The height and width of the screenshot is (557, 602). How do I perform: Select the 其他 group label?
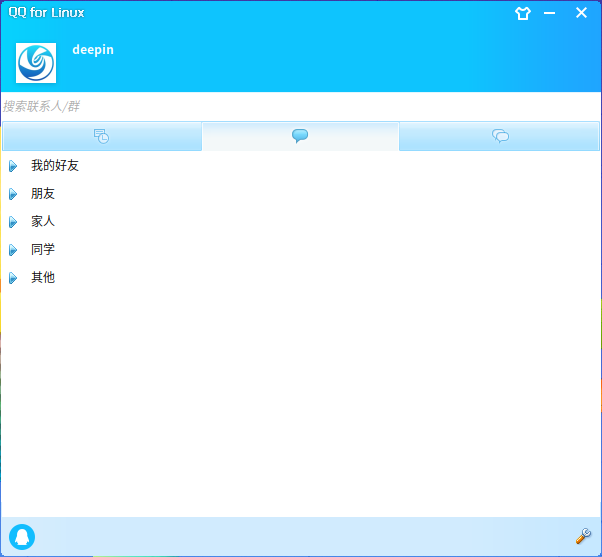click(x=43, y=278)
